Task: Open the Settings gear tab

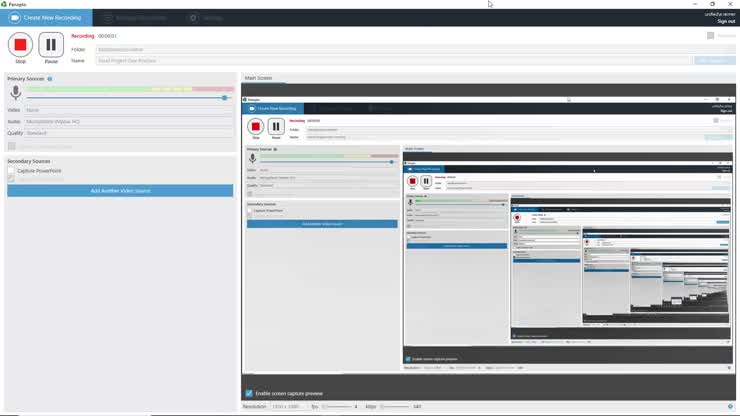Action: coord(193,18)
